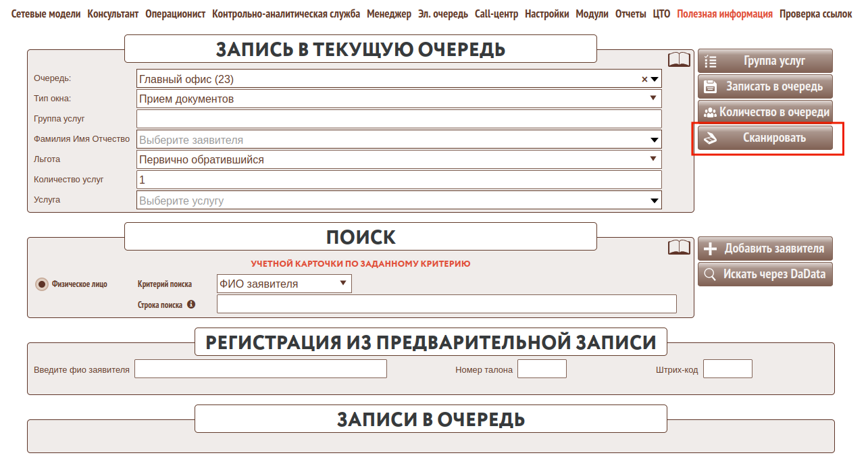Click the plus icon on Добавить заявителя
Screen dimensions: 868x470
(710, 249)
